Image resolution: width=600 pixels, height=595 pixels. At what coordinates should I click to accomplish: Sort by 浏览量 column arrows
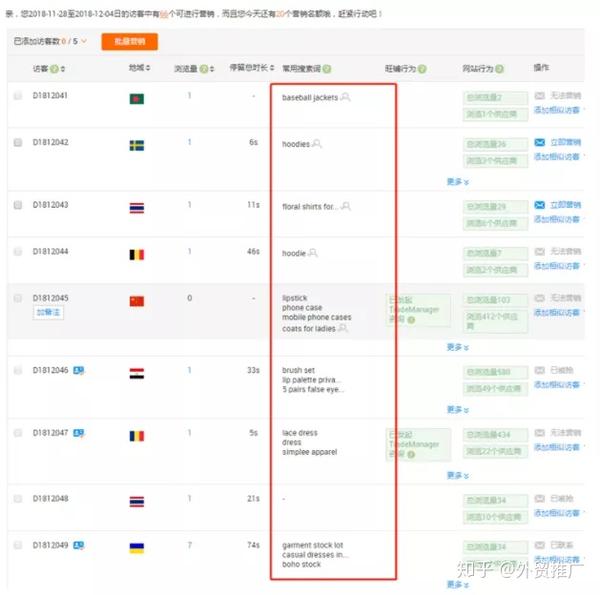(x=212, y=69)
